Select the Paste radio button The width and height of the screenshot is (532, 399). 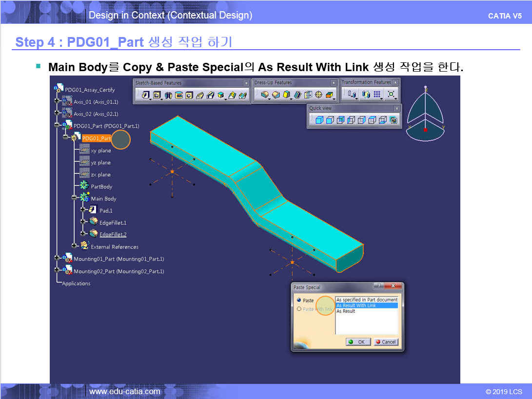pyautogui.click(x=299, y=300)
